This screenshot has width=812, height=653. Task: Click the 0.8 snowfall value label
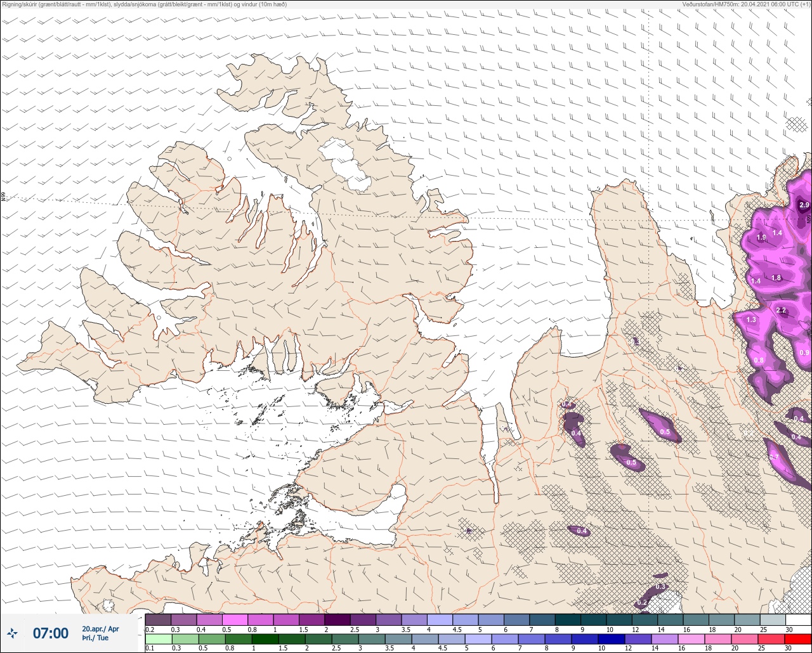click(x=759, y=360)
